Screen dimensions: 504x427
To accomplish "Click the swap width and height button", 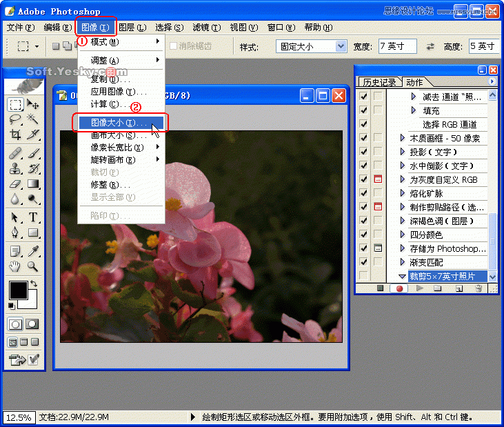I will point(430,47).
